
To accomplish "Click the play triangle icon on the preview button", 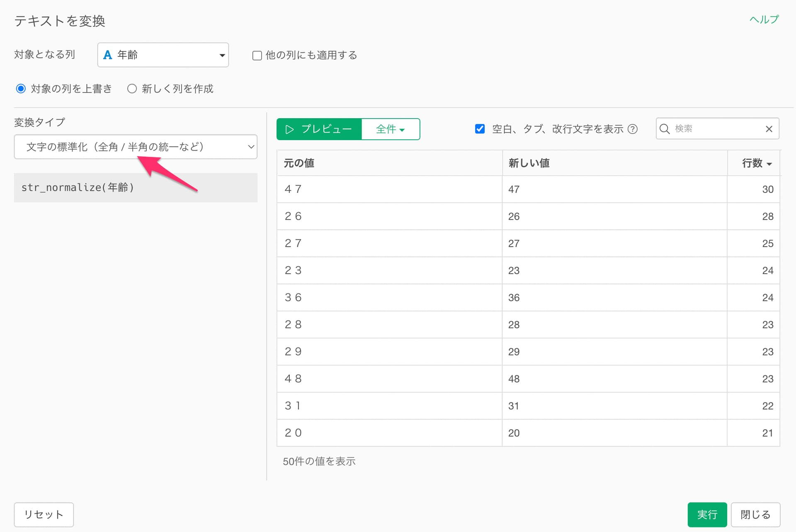I will (x=289, y=129).
